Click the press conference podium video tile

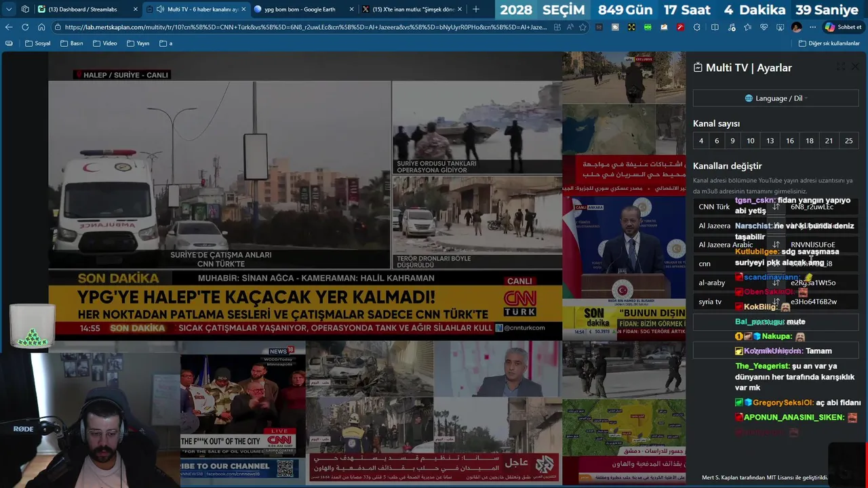(x=624, y=268)
